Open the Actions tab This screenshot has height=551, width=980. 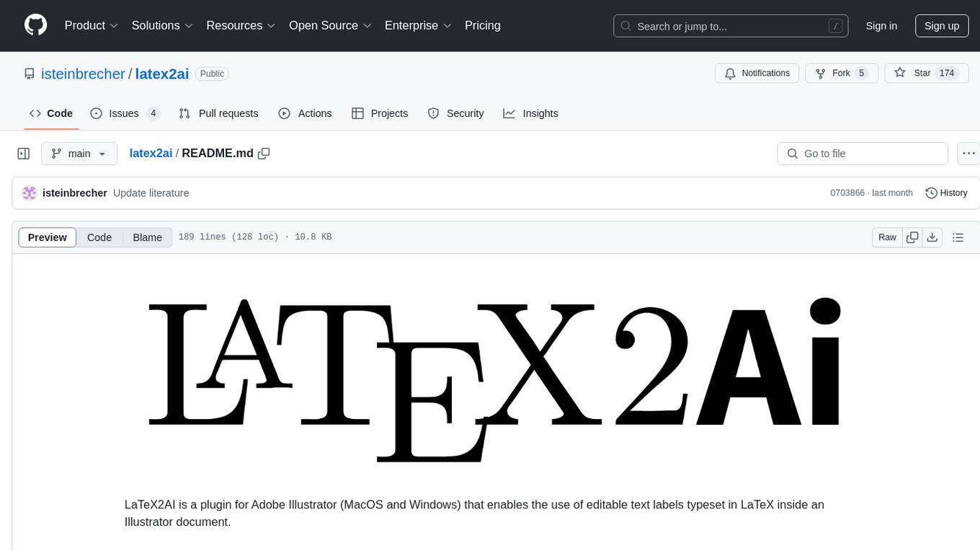tap(305, 113)
